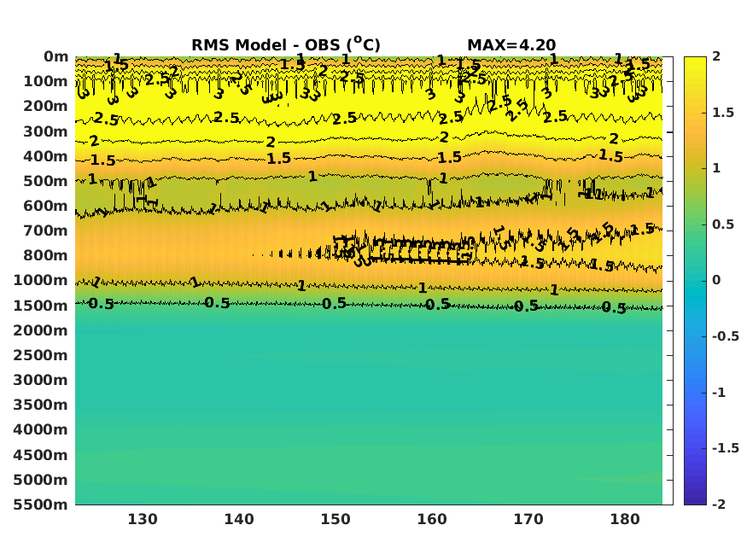Select the "500m" depth axis label
Viewport: 747px width, 560px height.
click(x=46, y=181)
